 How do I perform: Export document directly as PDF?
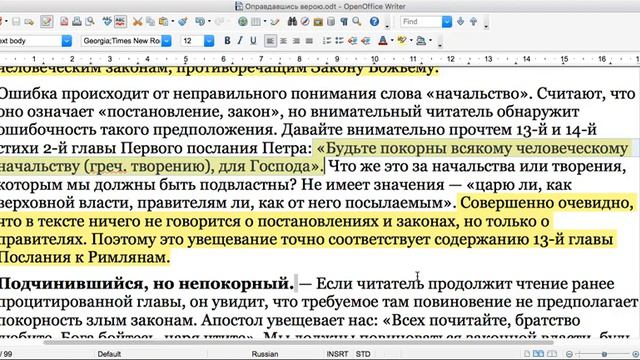tap(64, 22)
